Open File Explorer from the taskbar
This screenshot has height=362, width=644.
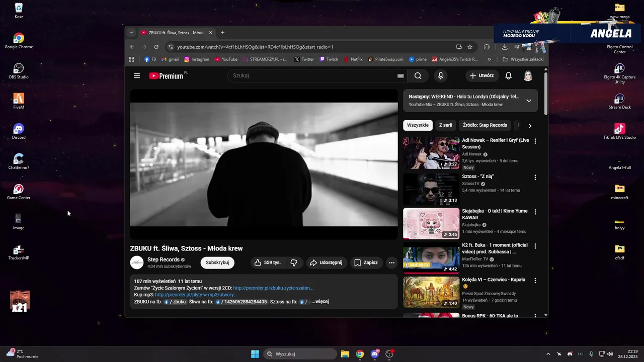point(345,354)
